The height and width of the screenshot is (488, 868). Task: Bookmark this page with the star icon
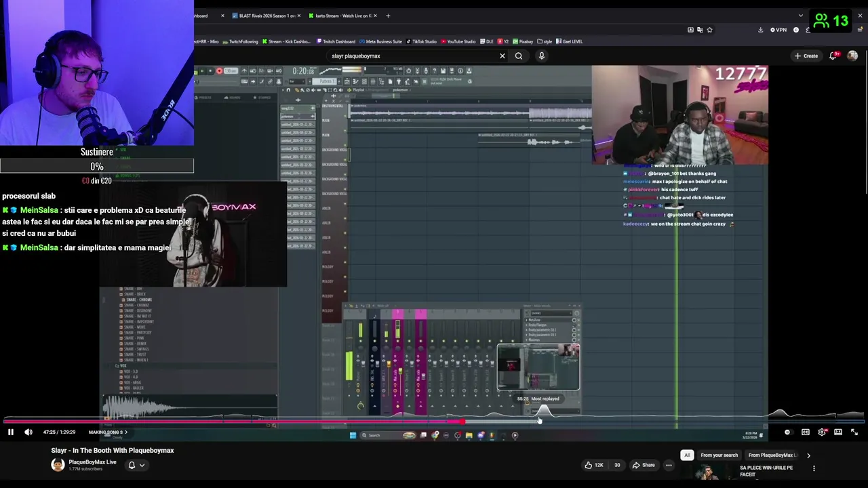coord(709,30)
